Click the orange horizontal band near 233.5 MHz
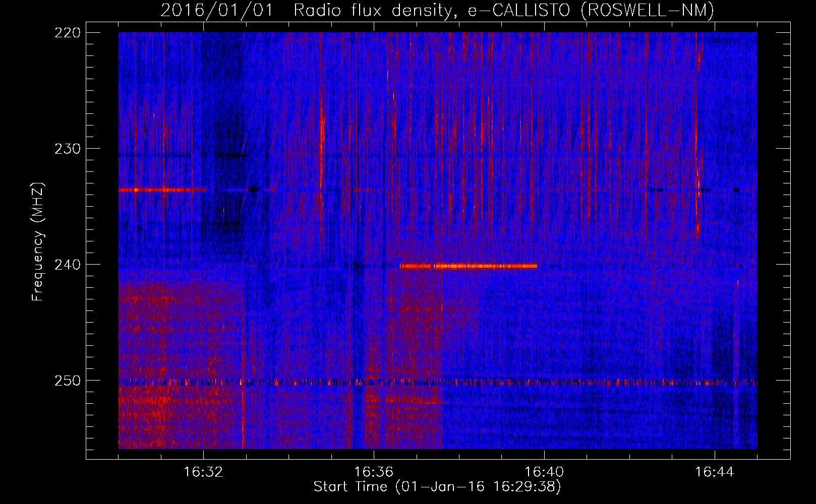 pyautogui.click(x=163, y=190)
